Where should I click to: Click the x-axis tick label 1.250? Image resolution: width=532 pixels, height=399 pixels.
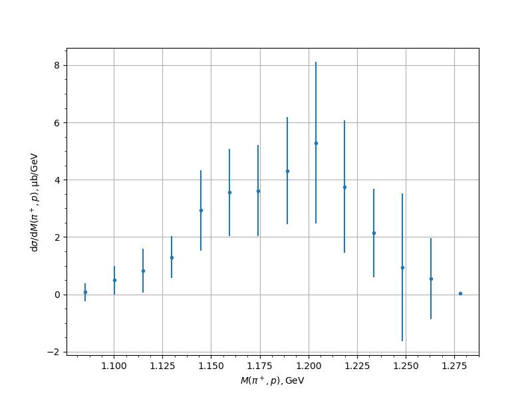coord(406,366)
